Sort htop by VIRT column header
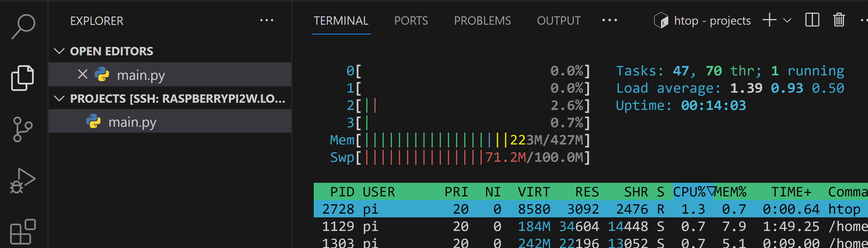 [534, 192]
